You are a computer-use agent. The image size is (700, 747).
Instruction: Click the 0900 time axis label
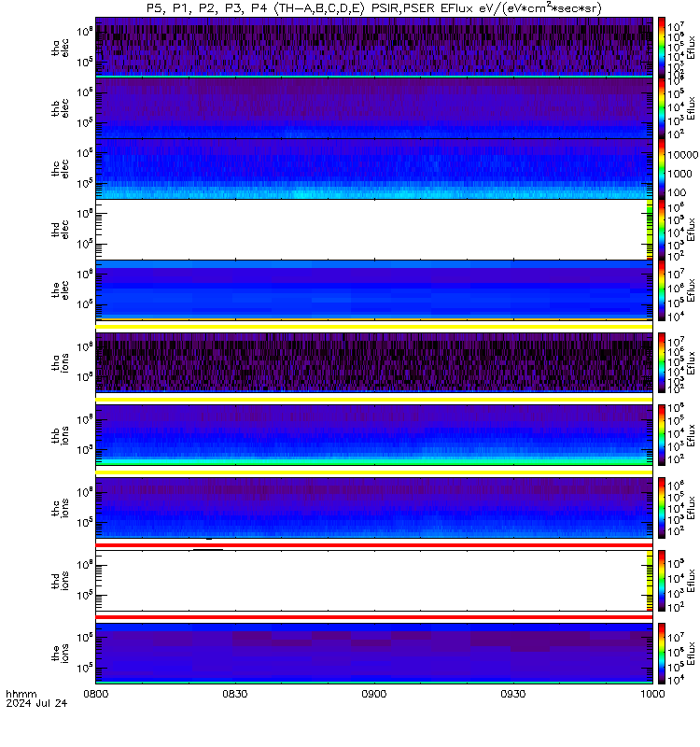[x=374, y=694]
